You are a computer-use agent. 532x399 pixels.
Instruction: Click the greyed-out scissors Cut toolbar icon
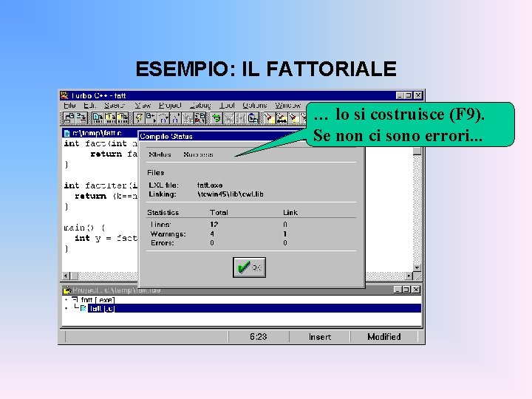(228, 118)
